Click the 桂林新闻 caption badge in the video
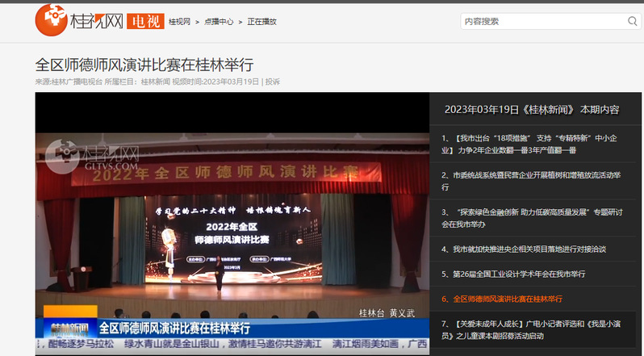This screenshot has width=644, height=356. pos(65,329)
